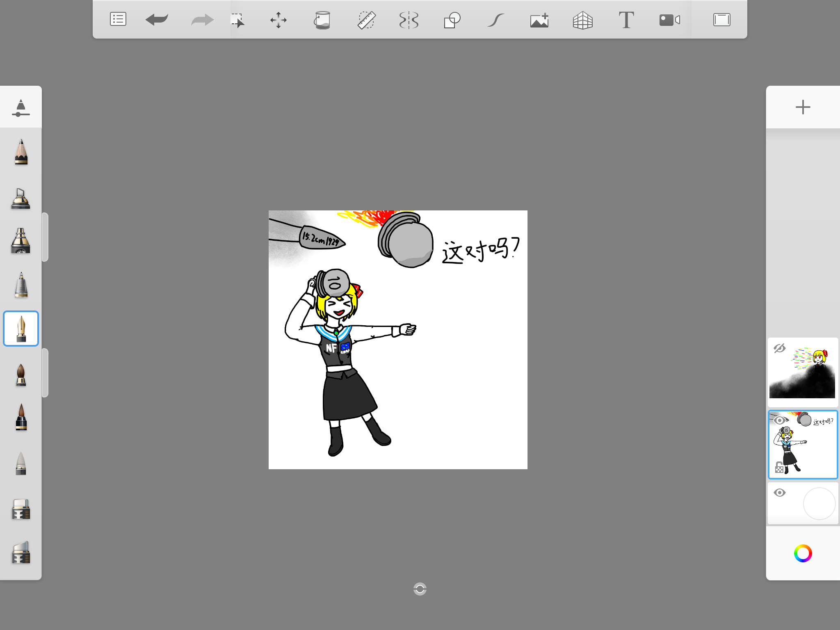The image size is (840, 630).
Task: Click the Undo arrow
Action: (157, 19)
